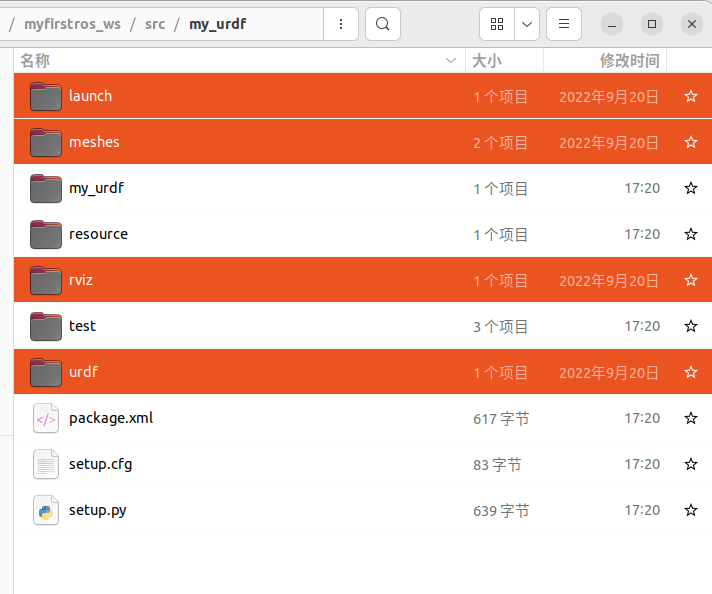The width and height of the screenshot is (712, 594).
Task: Select the rviz folder name
Action: click(x=81, y=280)
